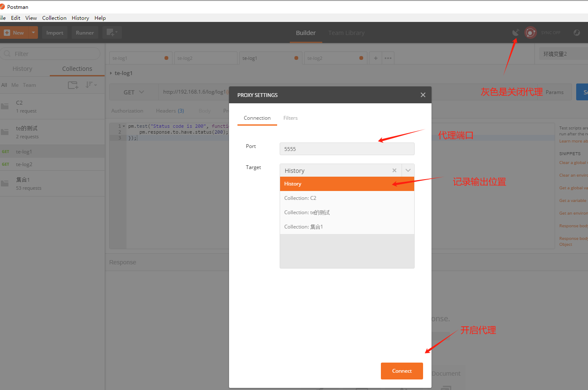This screenshot has height=390, width=588.
Task: Clear the History target selection with X
Action: [x=394, y=170]
